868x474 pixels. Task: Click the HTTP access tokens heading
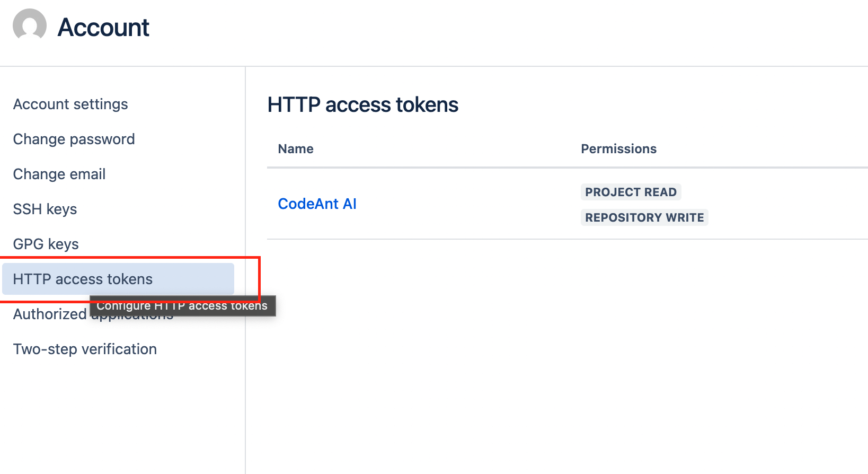(362, 104)
